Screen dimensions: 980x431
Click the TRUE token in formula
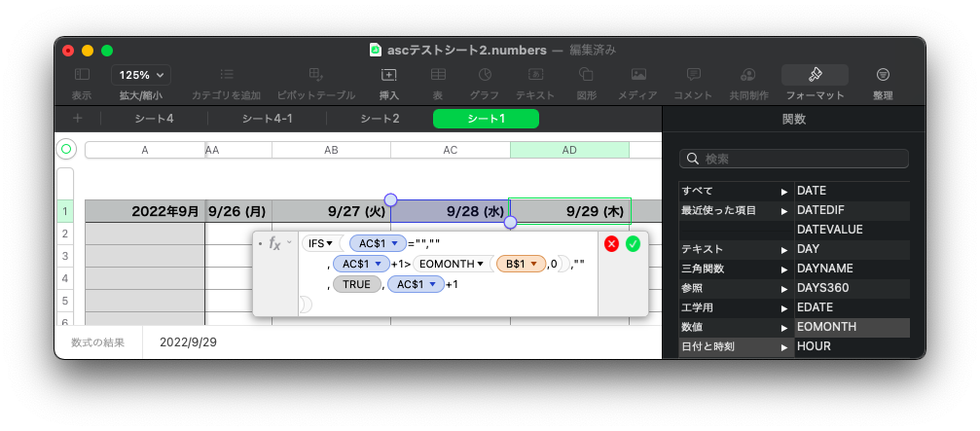(x=357, y=284)
